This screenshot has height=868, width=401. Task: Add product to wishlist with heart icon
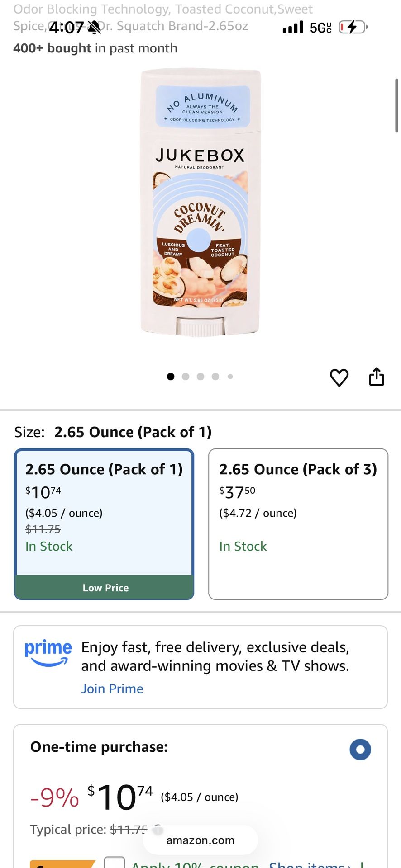[x=339, y=377]
